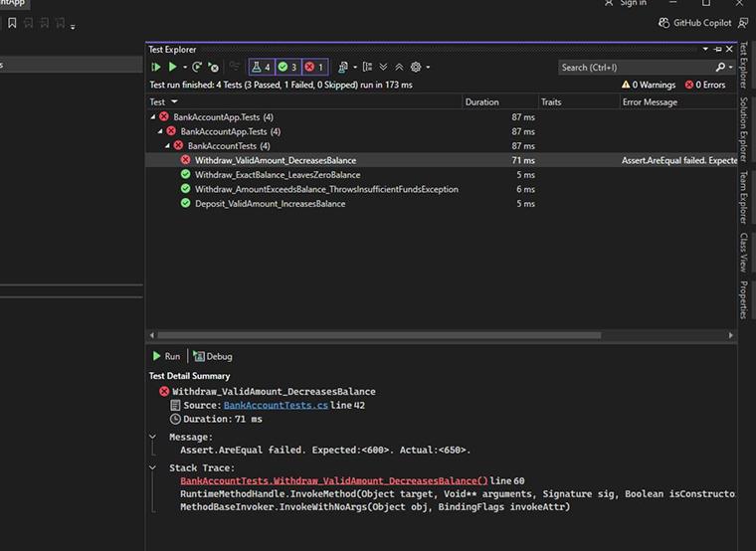This screenshot has width=756, height=551.
Task: Collapse the second-level BankAccountApp.Tests node
Action: click(x=160, y=131)
